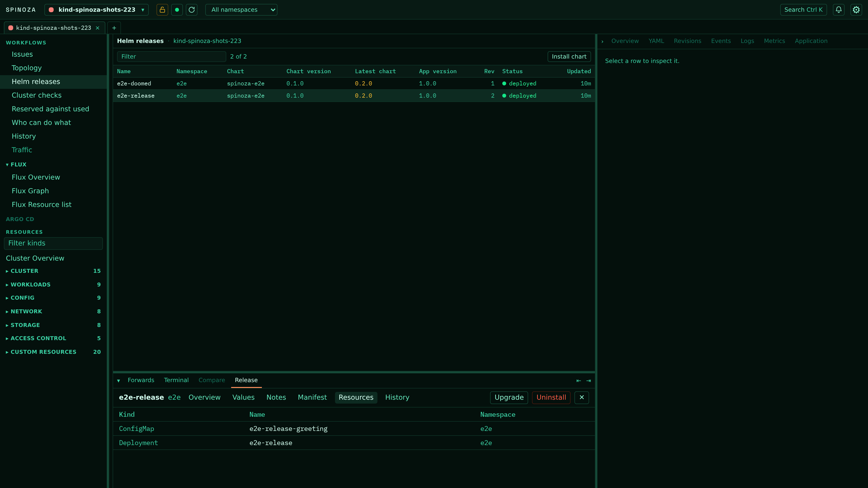Open the Values tab of e2e-release
The width and height of the screenshot is (868, 488).
click(x=243, y=398)
